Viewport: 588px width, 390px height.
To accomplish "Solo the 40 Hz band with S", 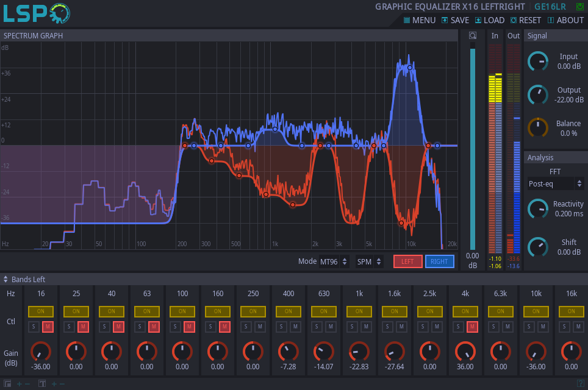I will (104, 327).
